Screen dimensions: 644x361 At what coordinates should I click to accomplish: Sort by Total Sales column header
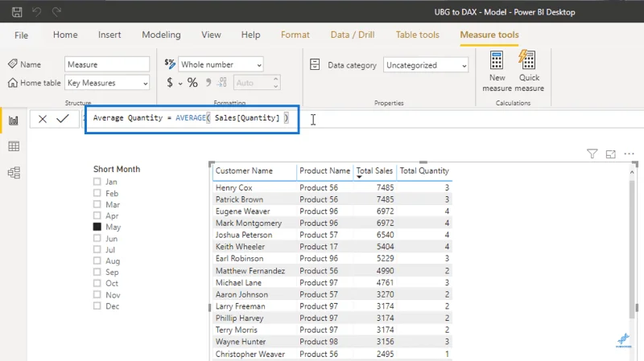374,170
